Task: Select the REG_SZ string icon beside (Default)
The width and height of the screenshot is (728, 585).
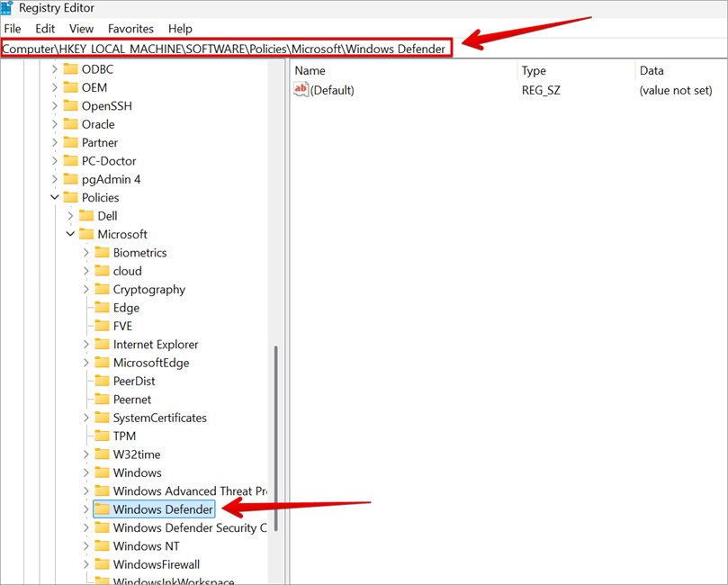Action: pos(300,89)
